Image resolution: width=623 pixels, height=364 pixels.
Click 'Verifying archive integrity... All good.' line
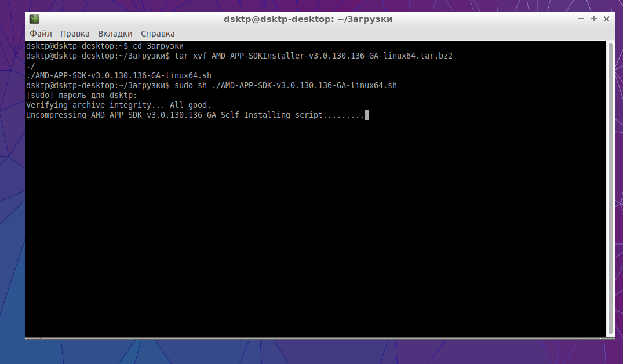click(119, 105)
